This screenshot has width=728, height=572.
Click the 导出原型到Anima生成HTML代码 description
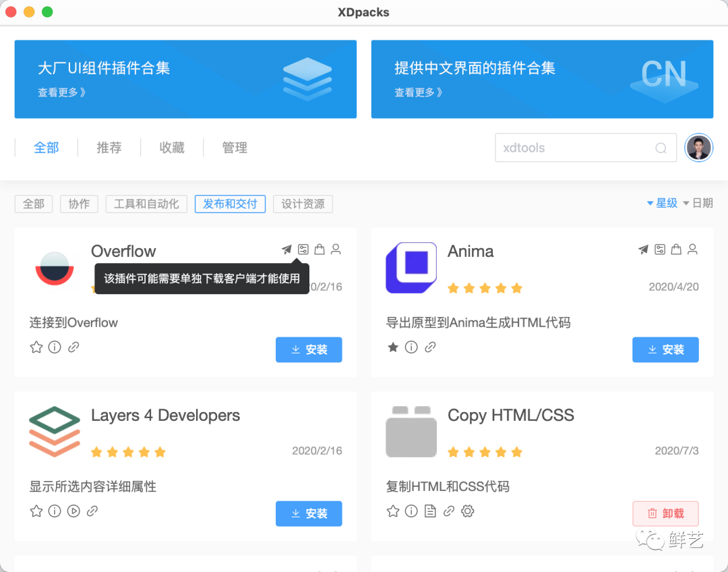(478, 322)
